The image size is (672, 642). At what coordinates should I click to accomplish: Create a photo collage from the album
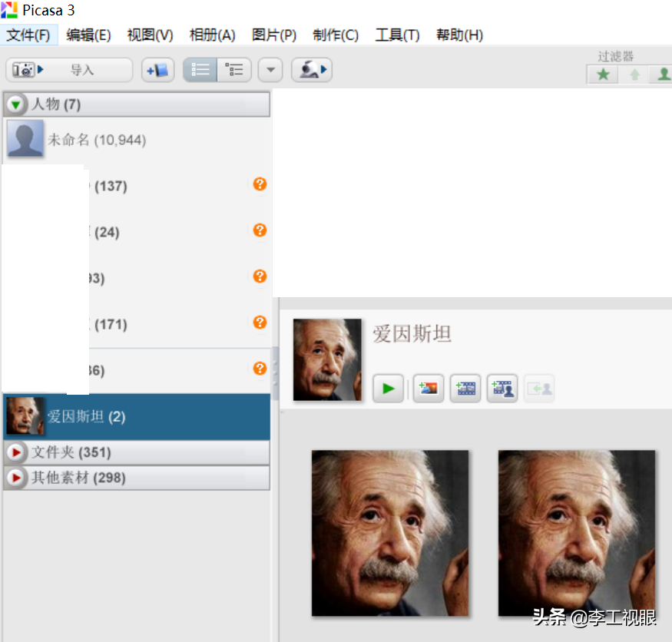429,389
